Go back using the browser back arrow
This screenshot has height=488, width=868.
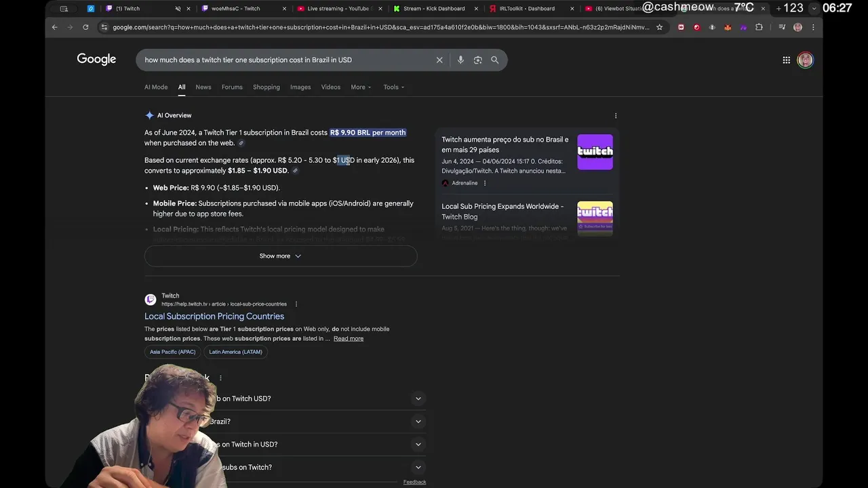click(54, 27)
